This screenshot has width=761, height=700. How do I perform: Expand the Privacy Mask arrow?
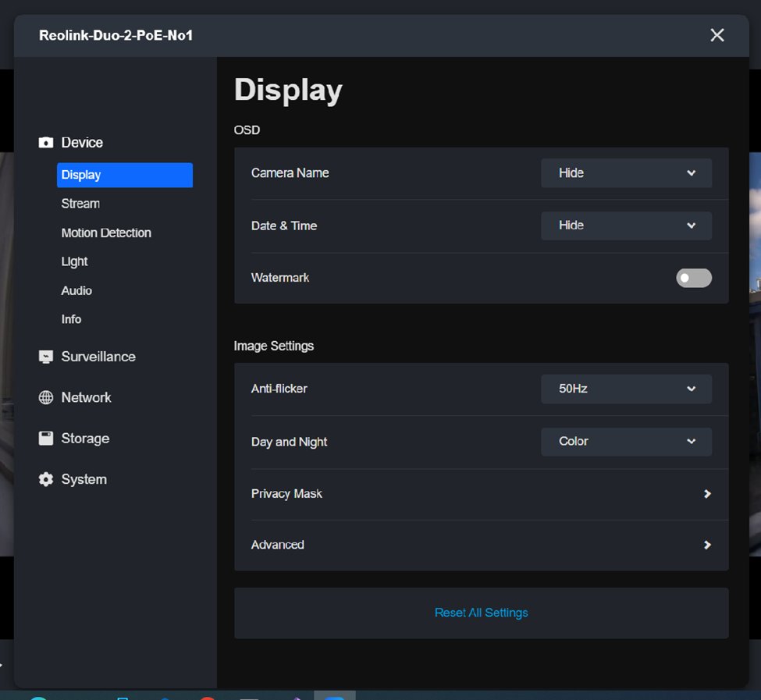pyautogui.click(x=707, y=494)
